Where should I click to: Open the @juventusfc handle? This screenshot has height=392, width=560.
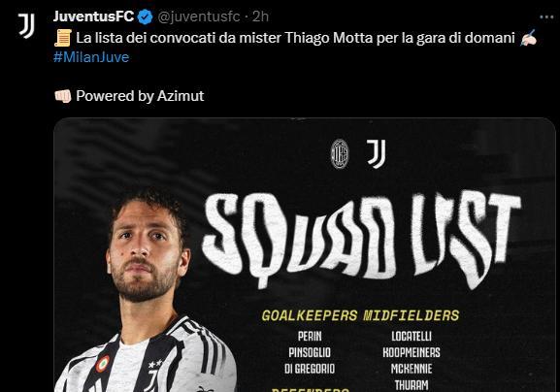point(199,16)
